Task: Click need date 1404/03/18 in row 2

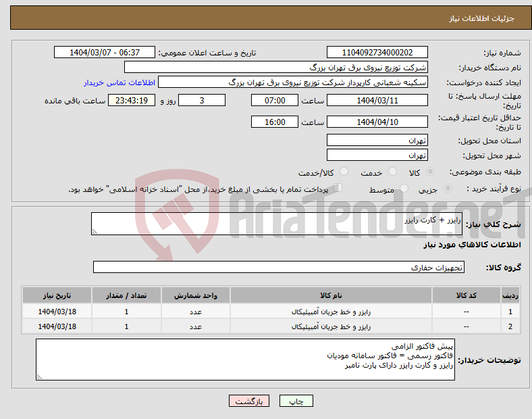Action: pos(57,326)
